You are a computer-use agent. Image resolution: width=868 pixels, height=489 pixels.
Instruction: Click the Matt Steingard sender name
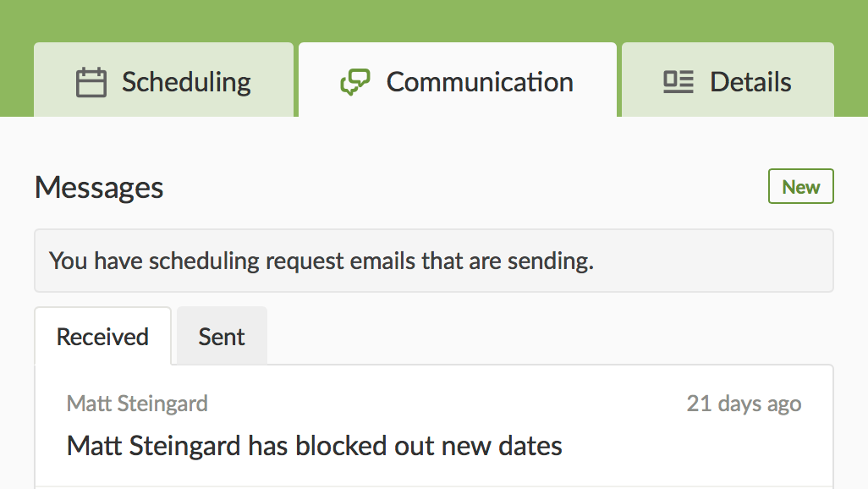pos(137,404)
